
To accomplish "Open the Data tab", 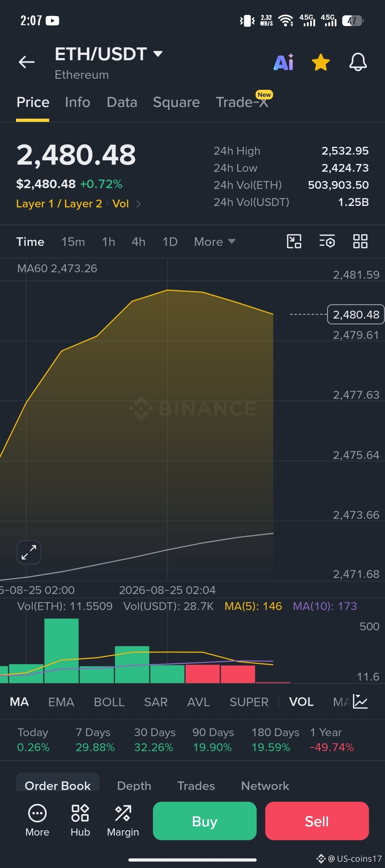I will pos(122,102).
